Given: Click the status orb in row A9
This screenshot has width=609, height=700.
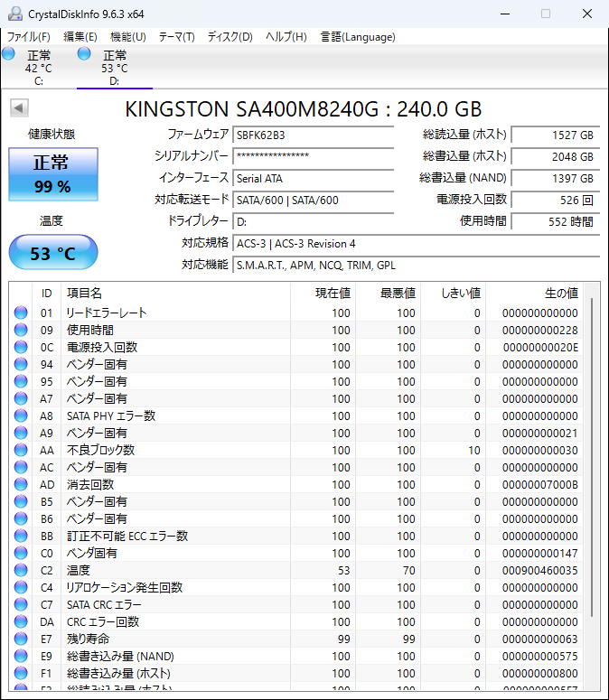Looking at the screenshot, I should [x=21, y=433].
